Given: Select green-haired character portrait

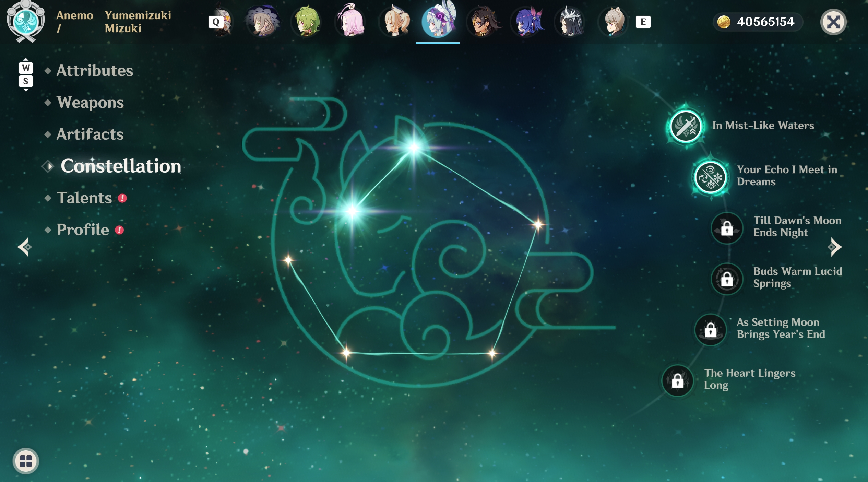Looking at the screenshot, I should (307, 22).
